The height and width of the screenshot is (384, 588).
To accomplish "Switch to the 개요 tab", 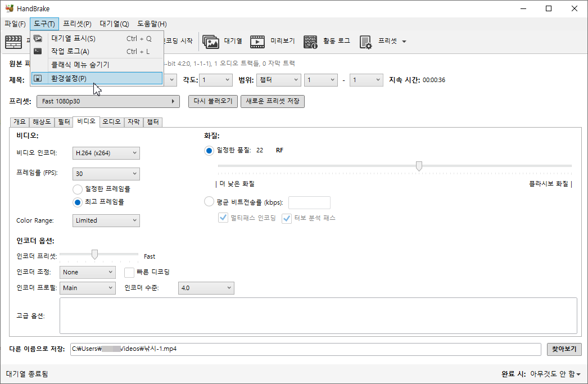I will click(x=20, y=122).
